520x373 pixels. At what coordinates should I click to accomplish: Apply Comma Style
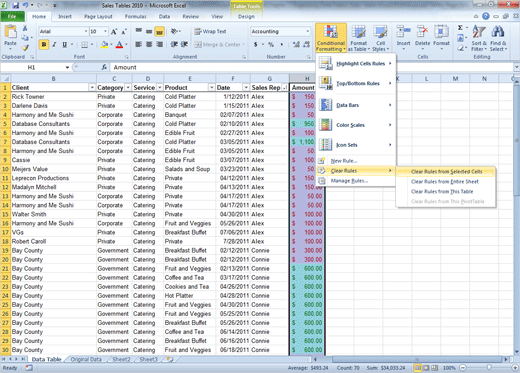282,44
